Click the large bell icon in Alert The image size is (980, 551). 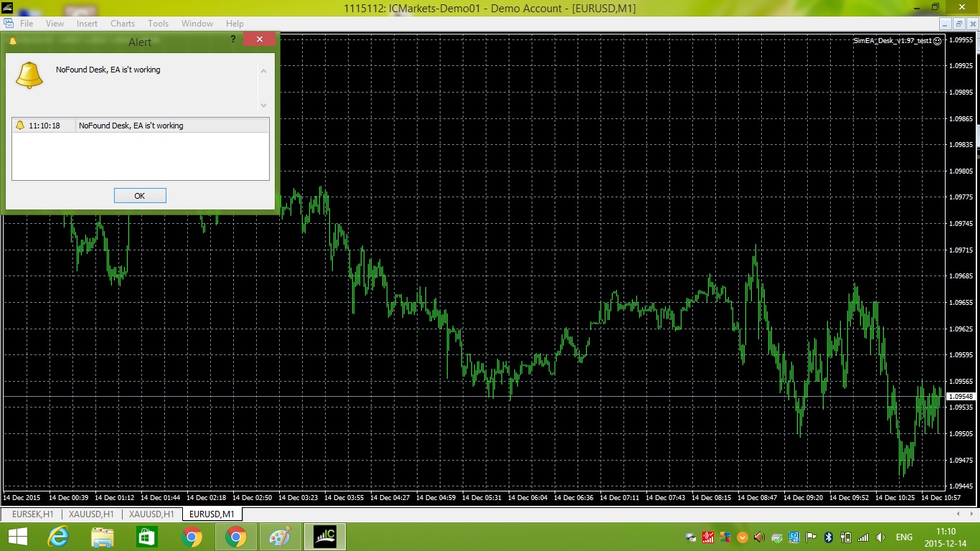click(29, 75)
